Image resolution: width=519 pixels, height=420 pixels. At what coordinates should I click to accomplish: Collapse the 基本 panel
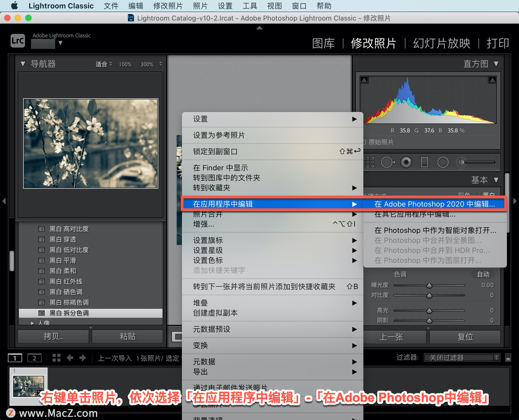[496, 180]
